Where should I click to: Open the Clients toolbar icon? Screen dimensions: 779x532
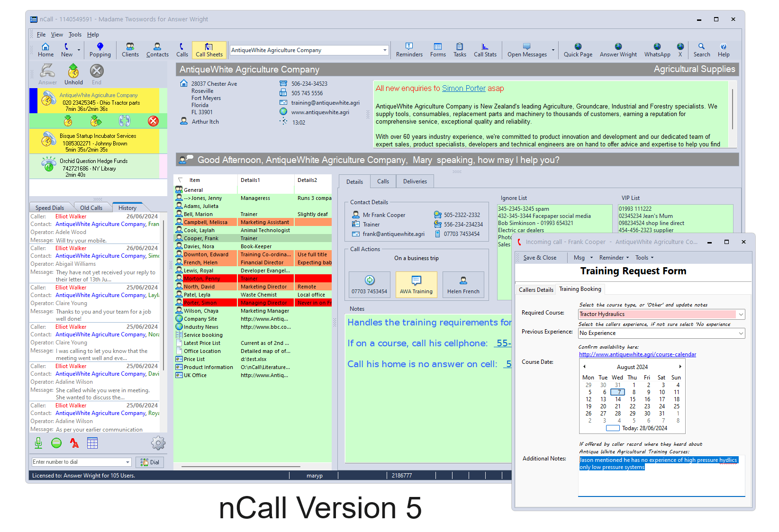point(130,50)
